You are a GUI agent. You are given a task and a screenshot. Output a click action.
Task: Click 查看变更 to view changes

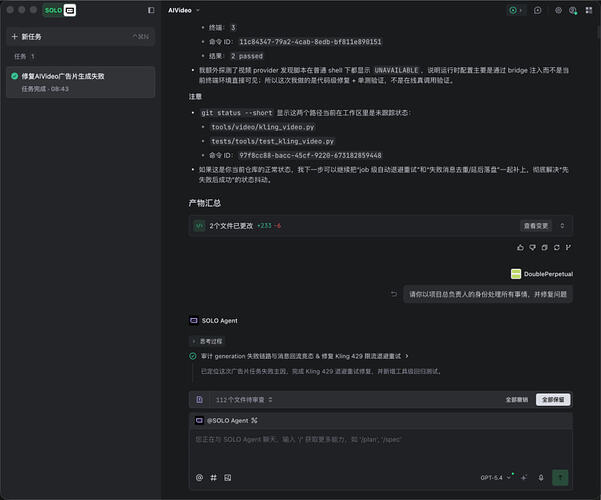(x=535, y=226)
